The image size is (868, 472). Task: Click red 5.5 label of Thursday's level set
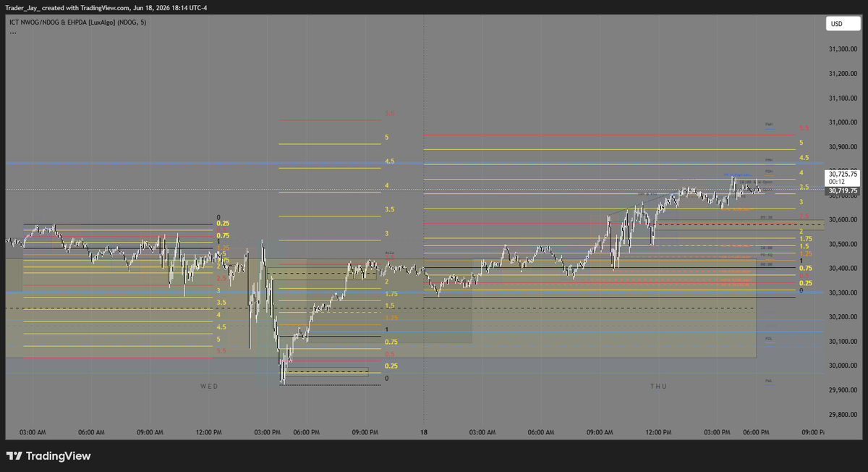(x=804, y=128)
